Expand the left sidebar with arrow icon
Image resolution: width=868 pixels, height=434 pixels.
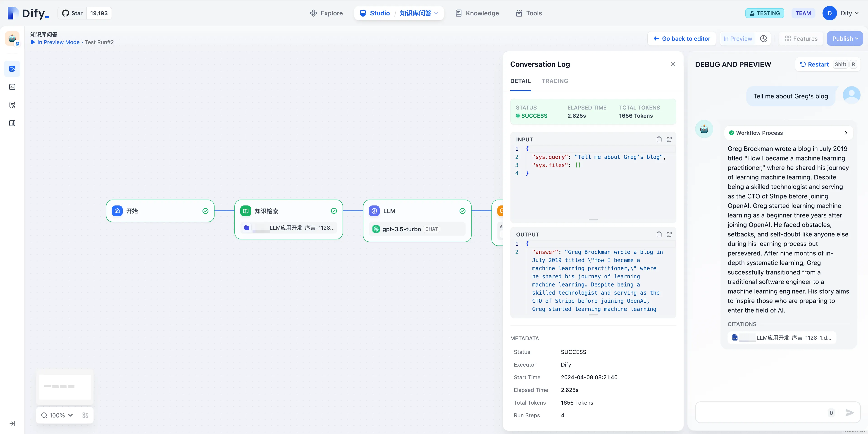coord(12,424)
